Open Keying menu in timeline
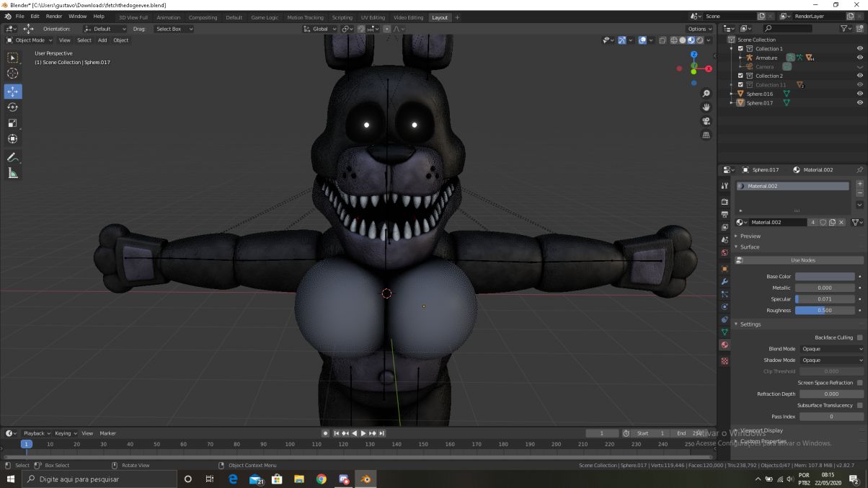 (x=64, y=433)
